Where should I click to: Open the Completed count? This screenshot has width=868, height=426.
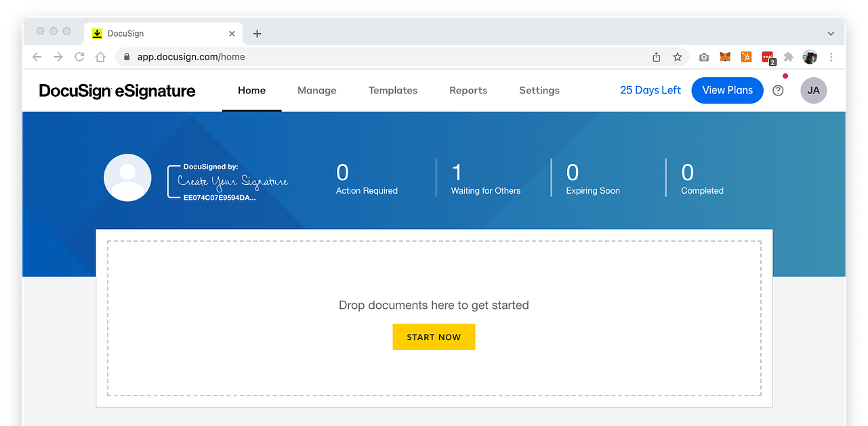pyautogui.click(x=702, y=179)
